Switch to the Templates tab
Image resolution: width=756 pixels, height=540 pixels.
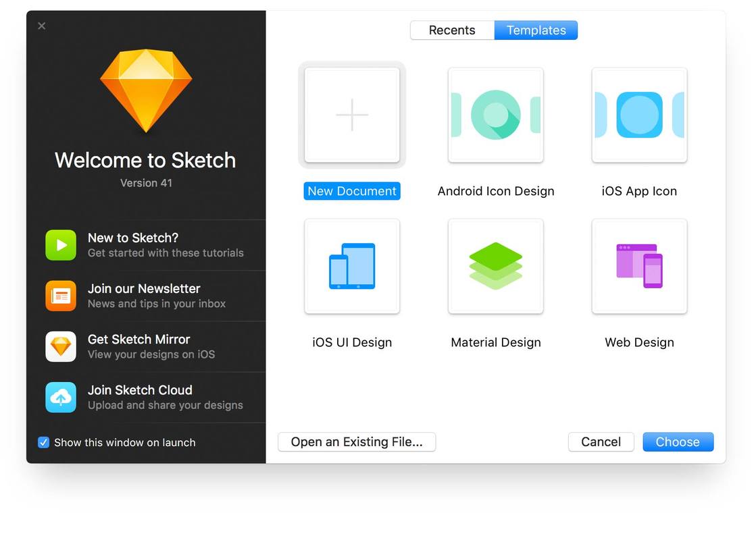pyautogui.click(x=536, y=30)
